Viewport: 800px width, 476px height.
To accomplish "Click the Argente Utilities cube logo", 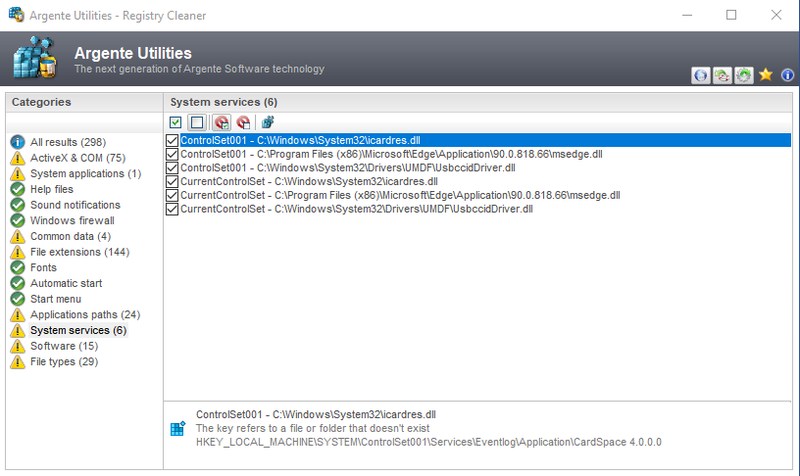I will 35,57.
